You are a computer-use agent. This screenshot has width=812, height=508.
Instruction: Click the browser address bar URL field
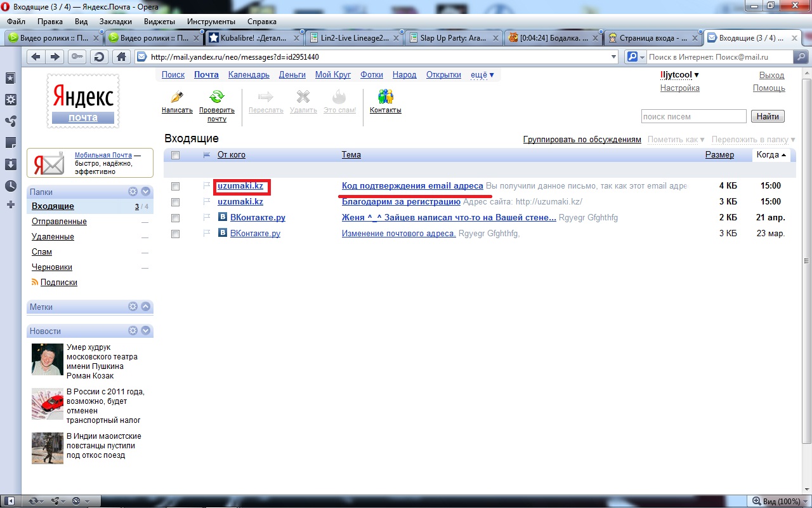click(377, 57)
